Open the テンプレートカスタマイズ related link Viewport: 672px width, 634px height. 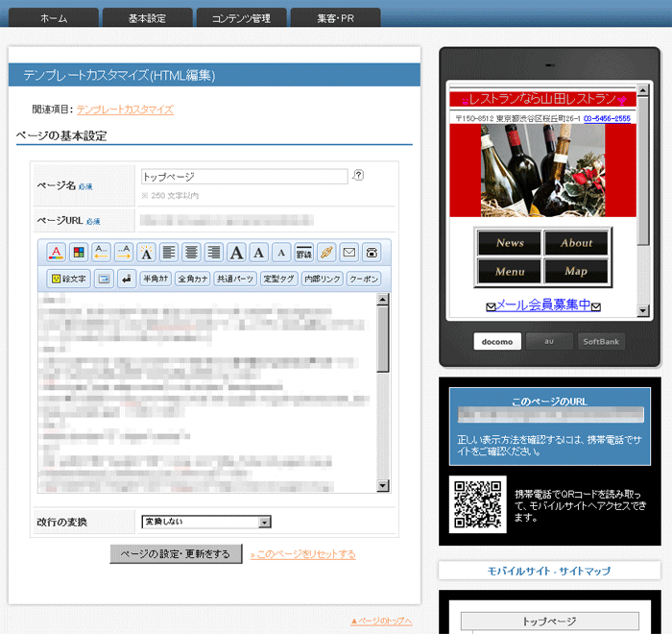[x=125, y=110]
